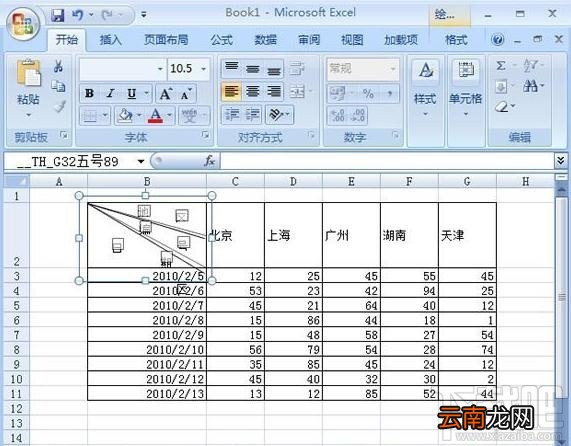Save the workbook with the floppy icon

click(58, 15)
